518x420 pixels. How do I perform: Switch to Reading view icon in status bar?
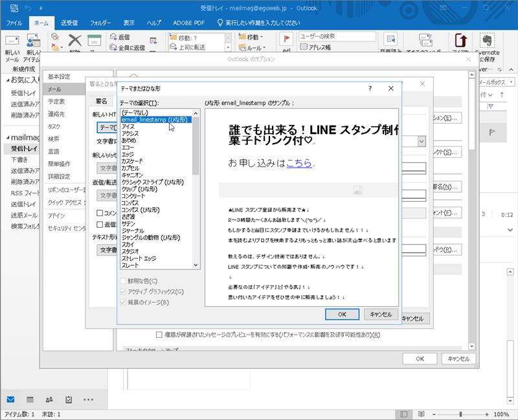[422, 414]
